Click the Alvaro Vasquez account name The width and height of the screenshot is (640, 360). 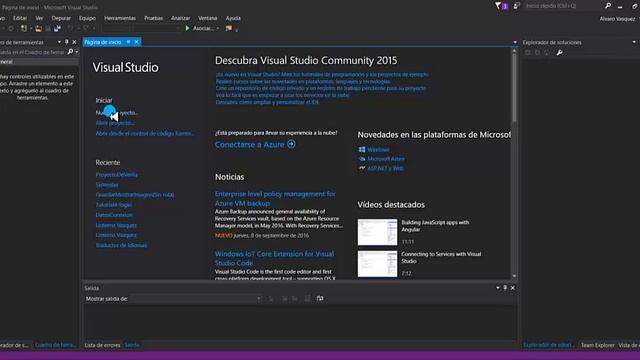click(617, 19)
